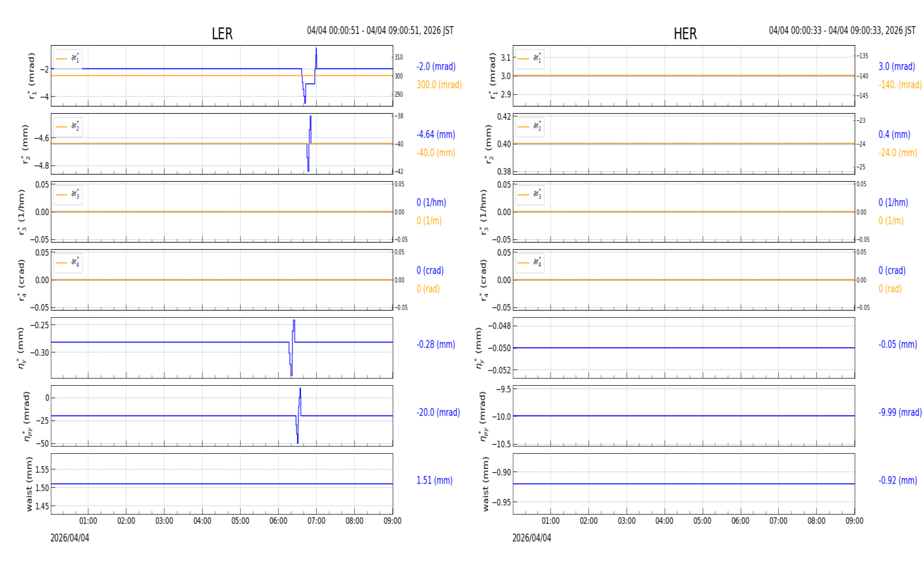
Task: Select the -20.0 (mrad) readout
Action: (438, 413)
